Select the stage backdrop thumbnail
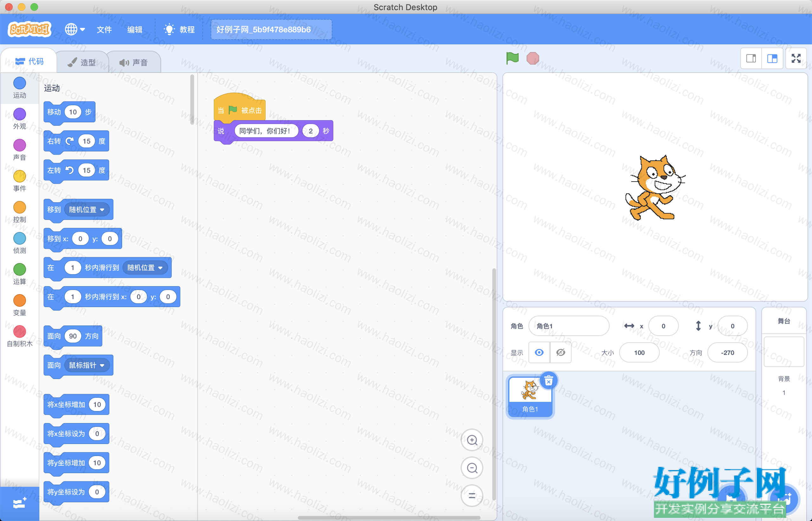Screen dimensions: 812x521 tap(784, 351)
